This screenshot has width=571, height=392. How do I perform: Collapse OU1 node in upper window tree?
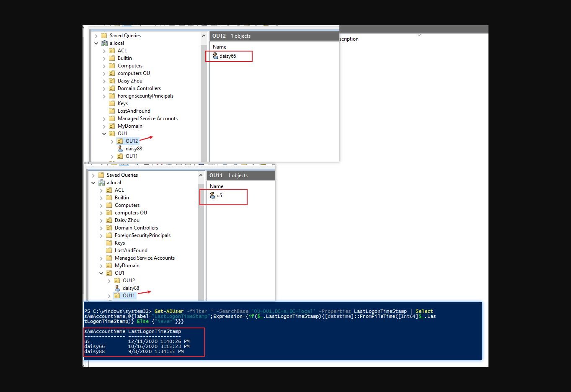pyautogui.click(x=104, y=134)
